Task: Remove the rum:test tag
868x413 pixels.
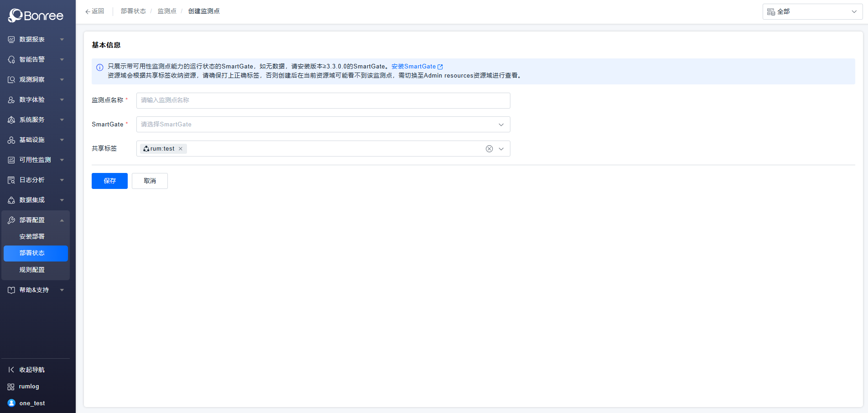Action: (x=181, y=149)
